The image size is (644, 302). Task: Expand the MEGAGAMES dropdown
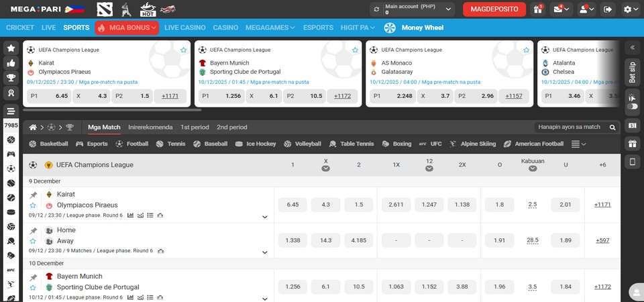[270, 28]
